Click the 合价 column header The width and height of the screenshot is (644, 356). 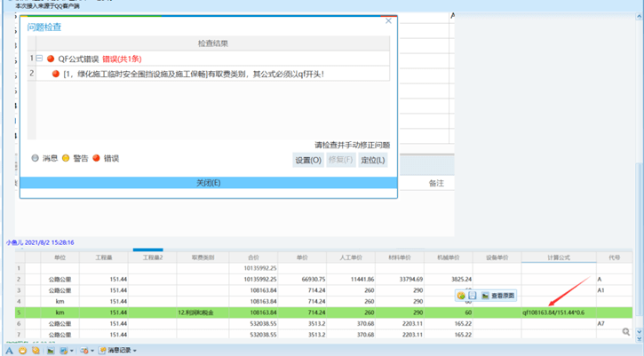pyautogui.click(x=253, y=257)
